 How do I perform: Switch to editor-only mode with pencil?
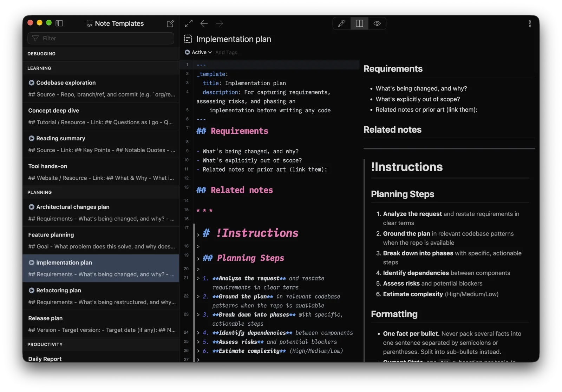pyautogui.click(x=342, y=24)
